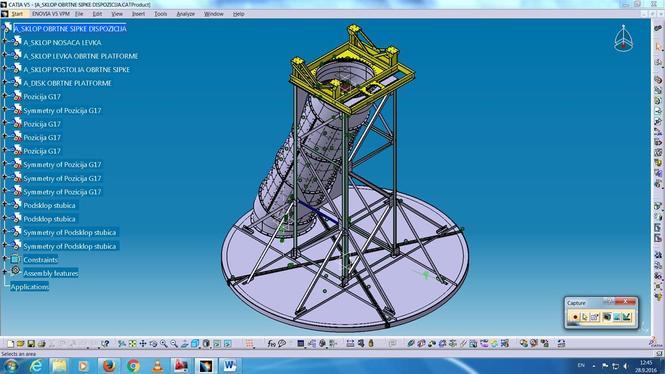The width and height of the screenshot is (665, 374).
Task: Expand the A_SKLOP NOSACA LEVKA node
Action: pos(5,42)
